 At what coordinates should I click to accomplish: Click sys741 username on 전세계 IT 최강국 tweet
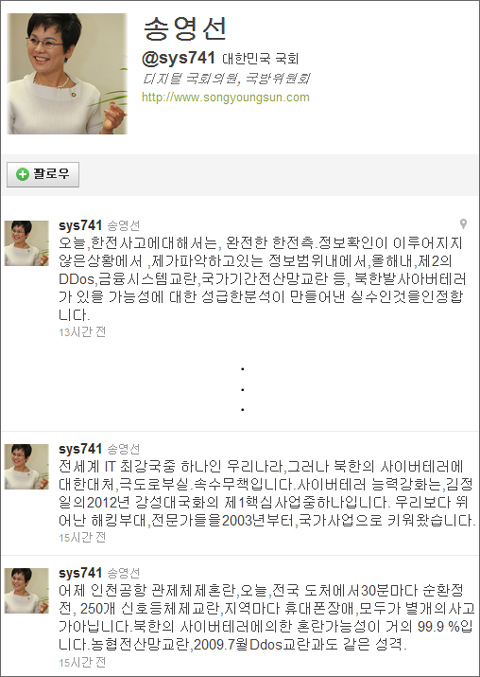(80, 449)
